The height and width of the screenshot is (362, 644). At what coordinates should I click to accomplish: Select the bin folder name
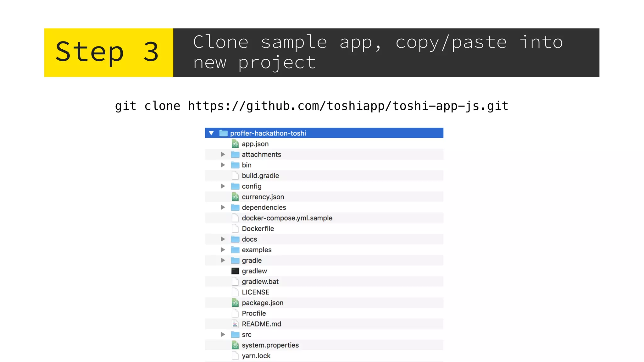[x=247, y=165]
